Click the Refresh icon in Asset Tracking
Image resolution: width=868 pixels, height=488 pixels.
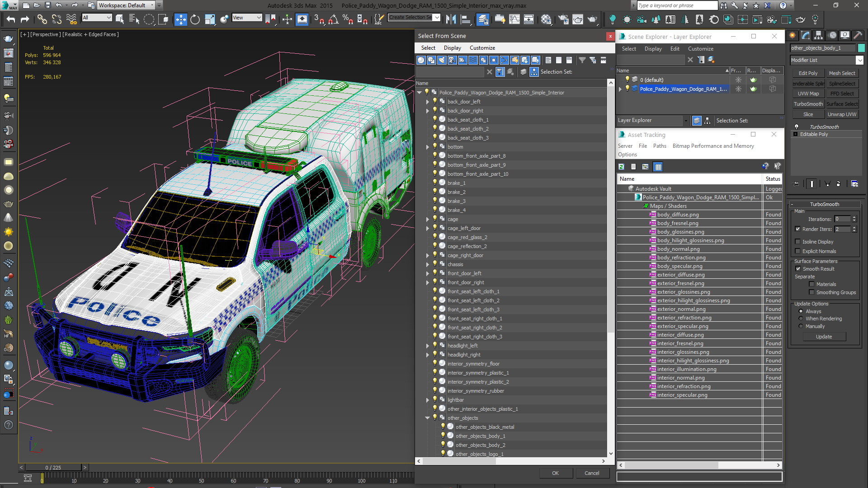click(622, 167)
